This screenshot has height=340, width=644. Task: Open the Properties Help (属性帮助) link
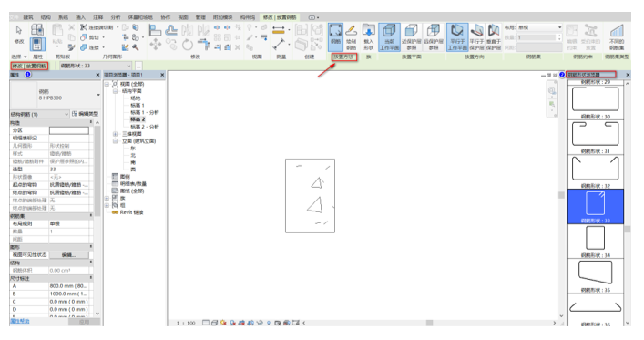pos(20,321)
